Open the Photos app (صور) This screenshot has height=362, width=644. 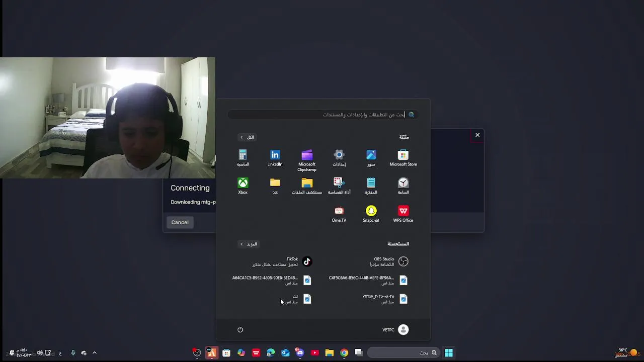point(371,158)
